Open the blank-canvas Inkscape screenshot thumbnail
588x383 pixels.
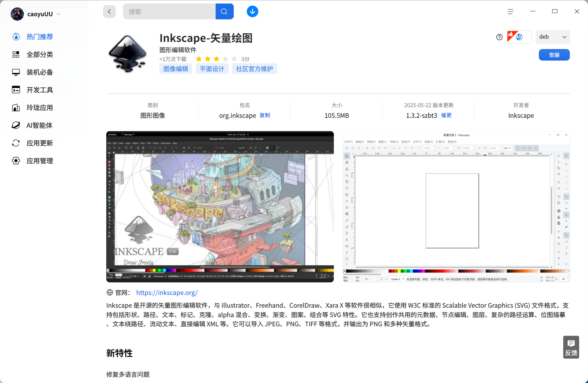click(456, 207)
